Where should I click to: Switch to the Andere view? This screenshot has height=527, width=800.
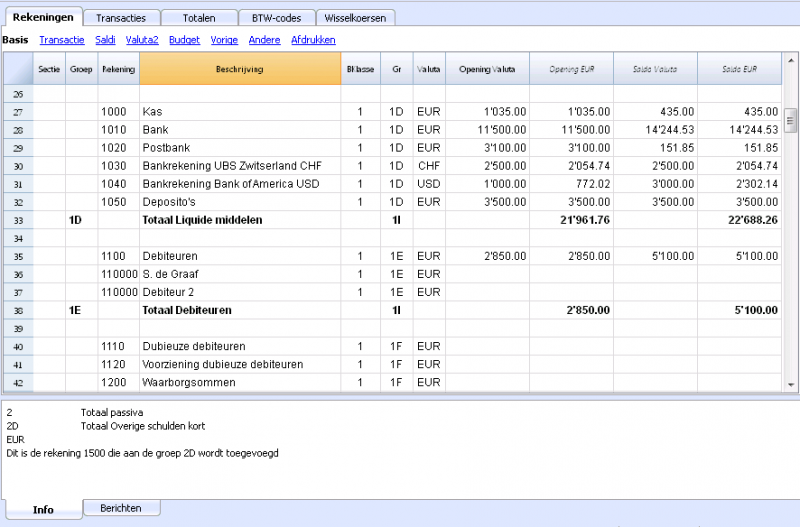pyautogui.click(x=264, y=40)
